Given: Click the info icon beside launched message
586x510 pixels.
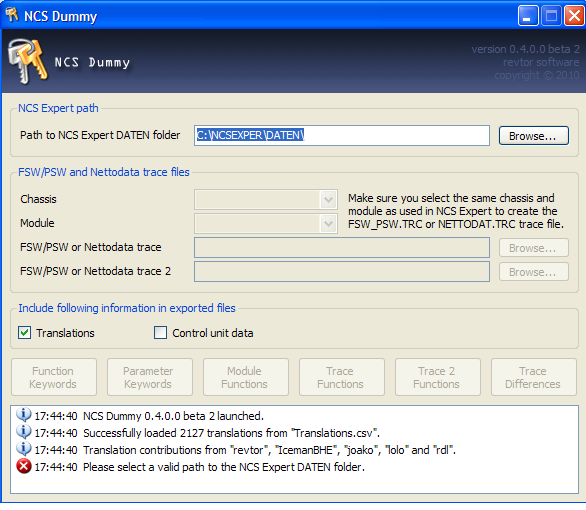Looking at the screenshot, I should (24, 415).
